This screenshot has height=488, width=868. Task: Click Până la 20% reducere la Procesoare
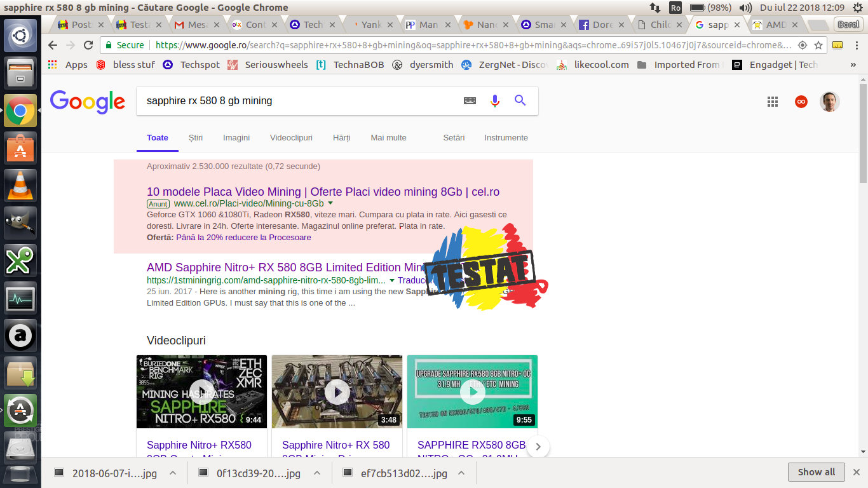tap(243, 237)
